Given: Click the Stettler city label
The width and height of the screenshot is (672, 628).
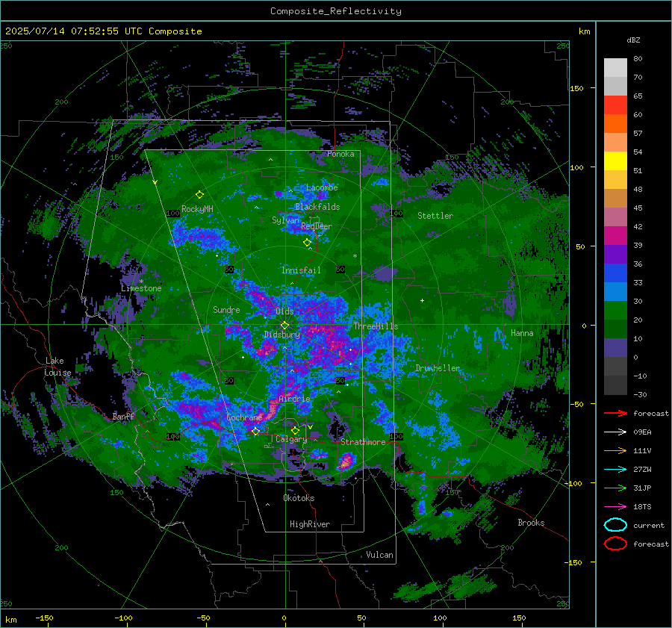Looking at the screenshot, I should [435, 216].
